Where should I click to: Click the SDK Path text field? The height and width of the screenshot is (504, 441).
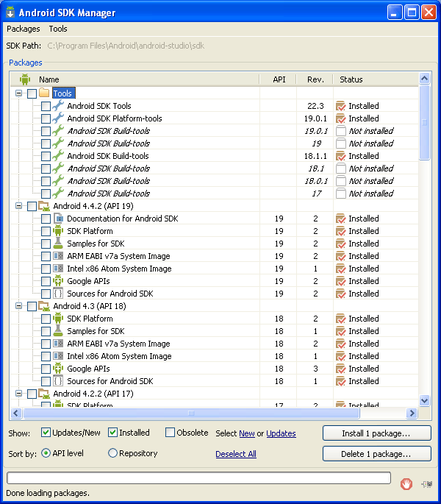[125, 46]
